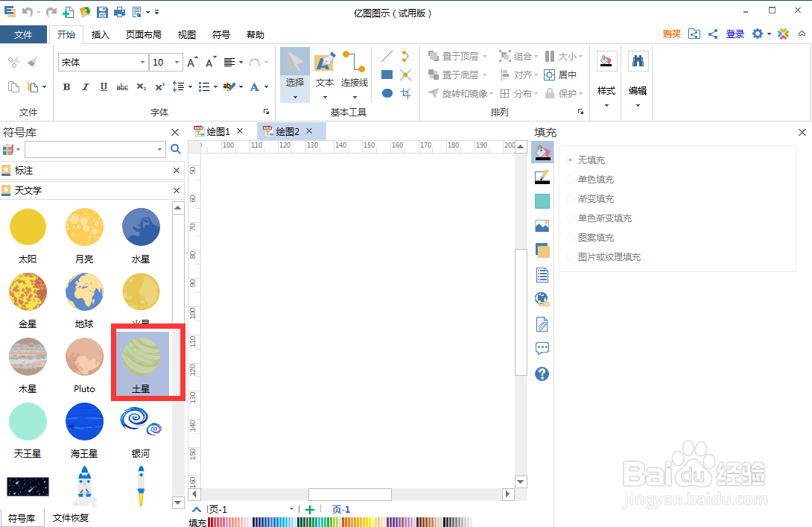812x527 pixels.
Task: Choose the Text tool
Action: (x=325, y=75)
